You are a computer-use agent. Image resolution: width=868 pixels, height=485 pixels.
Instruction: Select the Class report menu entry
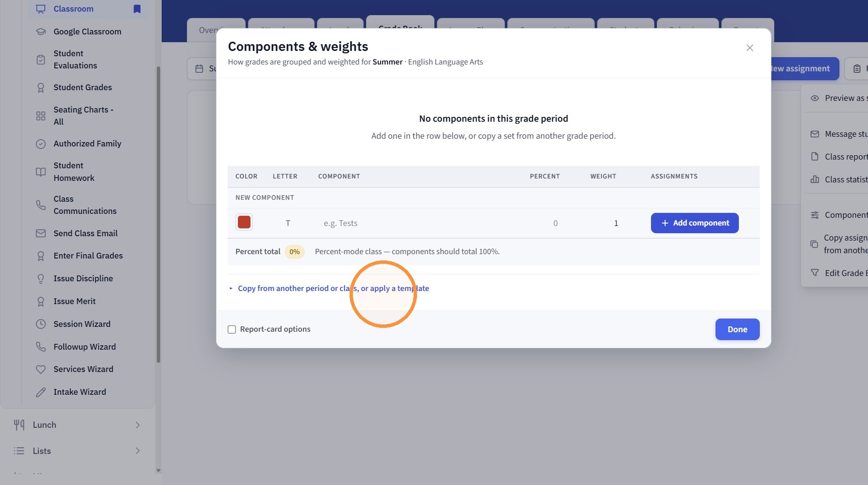click(839, 157)
